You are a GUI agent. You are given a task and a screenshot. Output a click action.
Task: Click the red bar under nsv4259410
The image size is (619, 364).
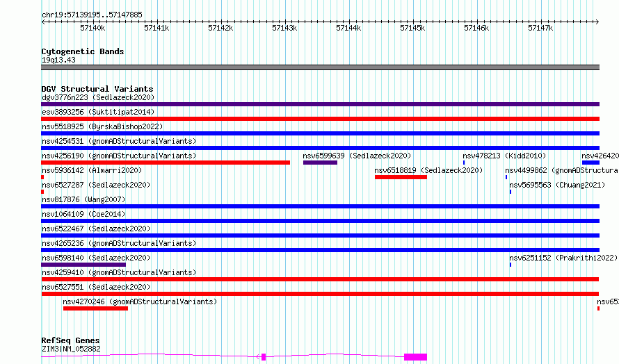320,279
